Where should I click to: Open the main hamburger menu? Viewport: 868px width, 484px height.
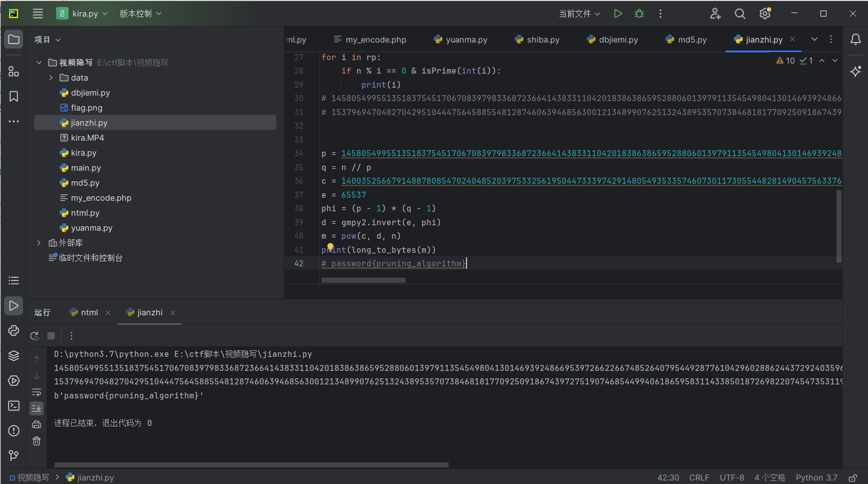(x=38, y=14)
